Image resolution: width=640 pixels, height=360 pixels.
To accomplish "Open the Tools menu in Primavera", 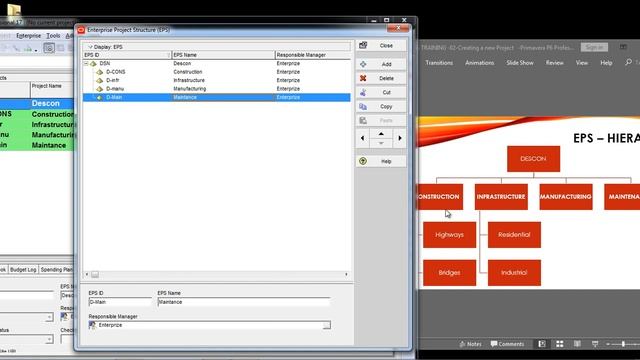I will (53, 36).
